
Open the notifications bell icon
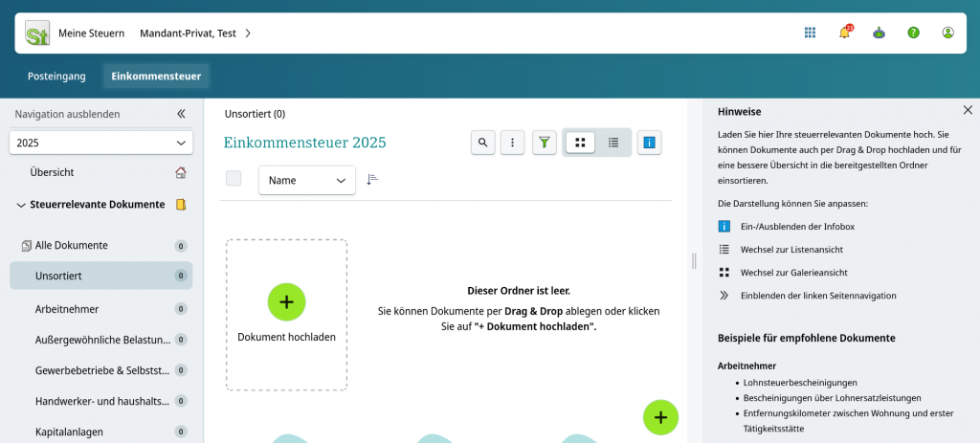pos(844,33)
